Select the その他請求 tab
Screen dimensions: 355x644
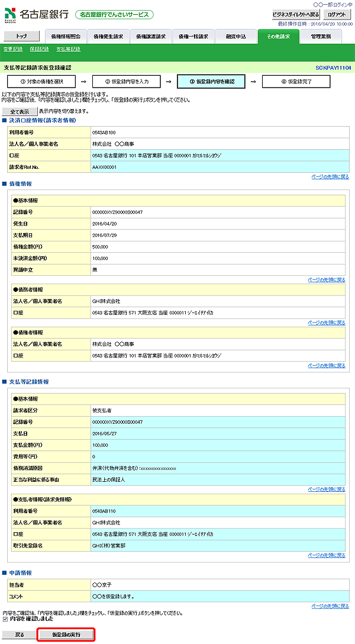278,37
